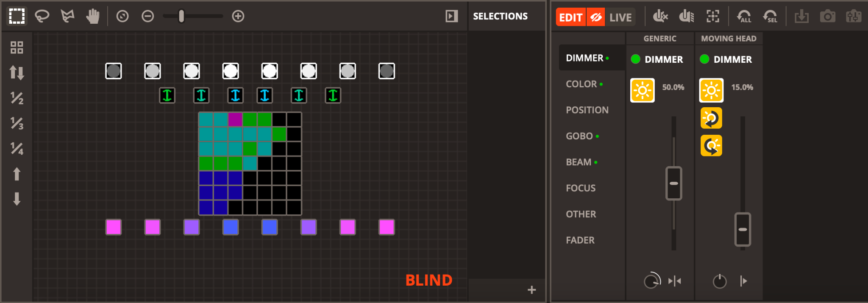Open the GOBO category tab

[579, 136]
